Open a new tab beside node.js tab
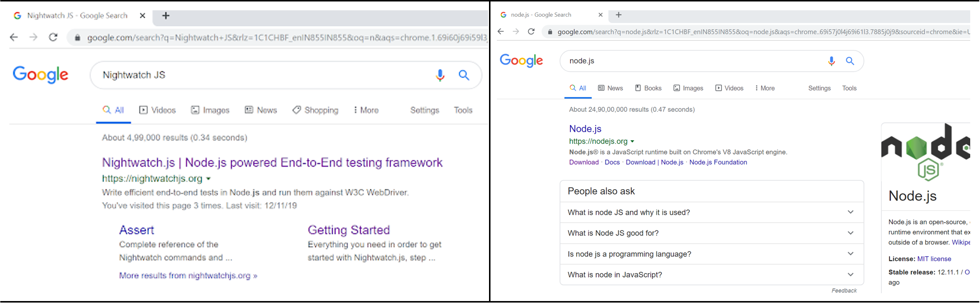Screen dimensions: 980x303 point(619,15)
